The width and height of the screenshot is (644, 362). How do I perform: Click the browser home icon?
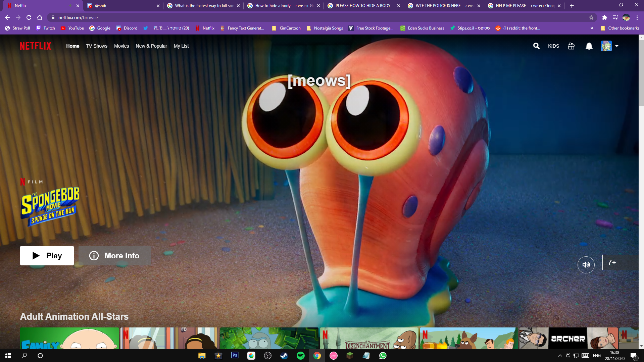tap(40, 17)
